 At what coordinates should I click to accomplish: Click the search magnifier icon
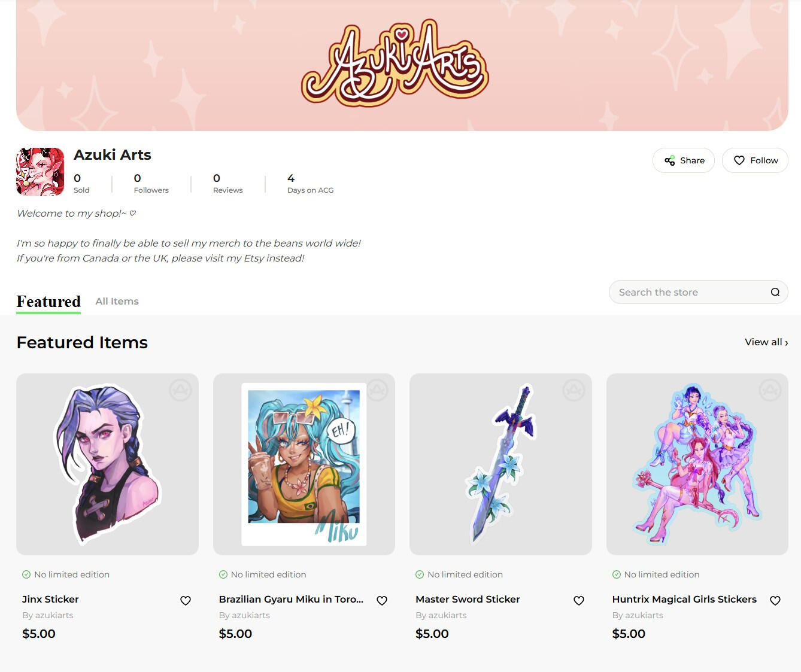point(775,292)
